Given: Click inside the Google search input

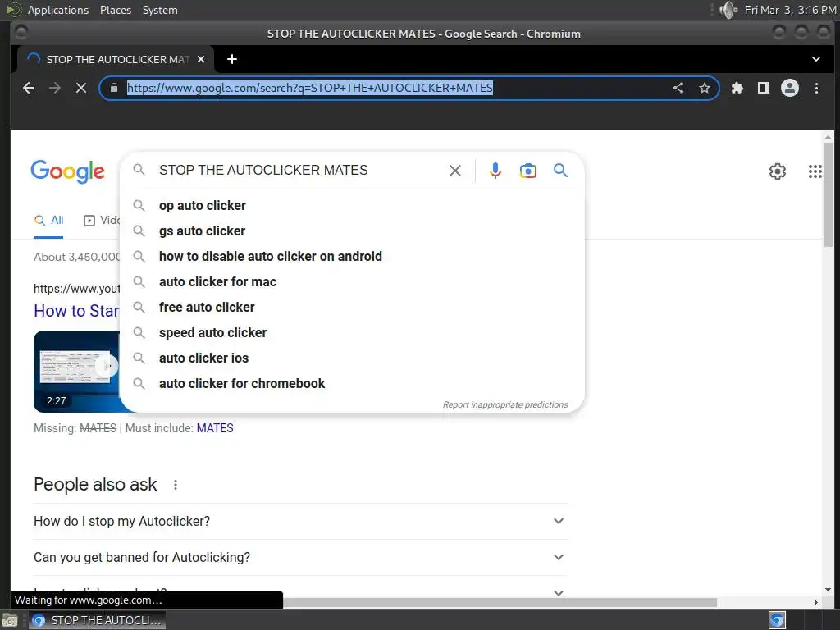Looking at the screenshot, I should click(x=300, y=171).
